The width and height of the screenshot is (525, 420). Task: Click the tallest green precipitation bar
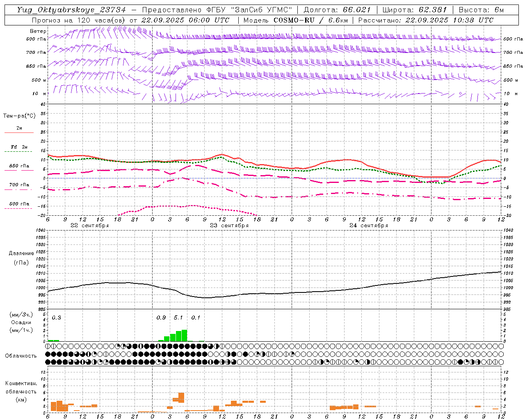[185, 336]
